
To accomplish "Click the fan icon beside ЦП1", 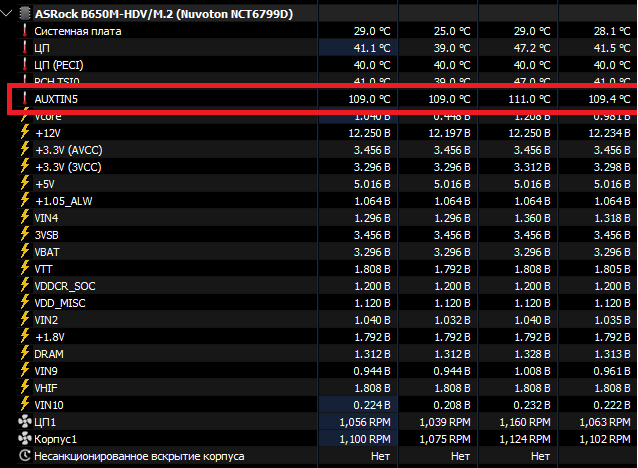I will [x=25, y=422].
